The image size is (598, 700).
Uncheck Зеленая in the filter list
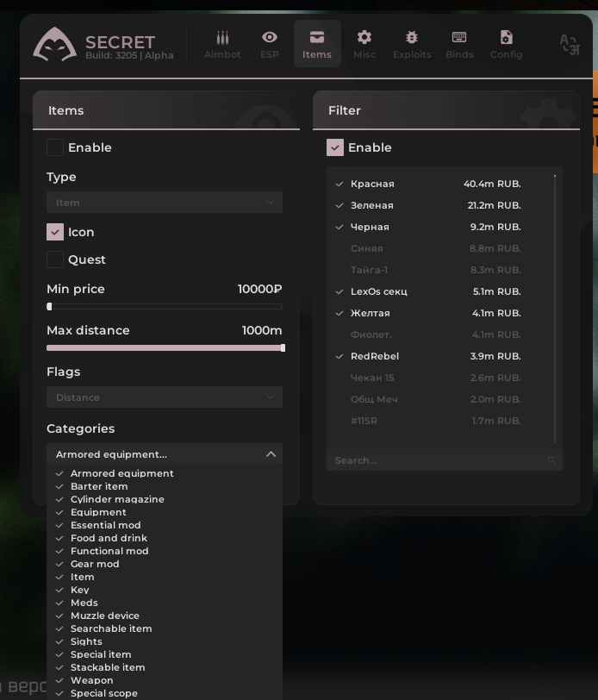[x=428, y=205]
